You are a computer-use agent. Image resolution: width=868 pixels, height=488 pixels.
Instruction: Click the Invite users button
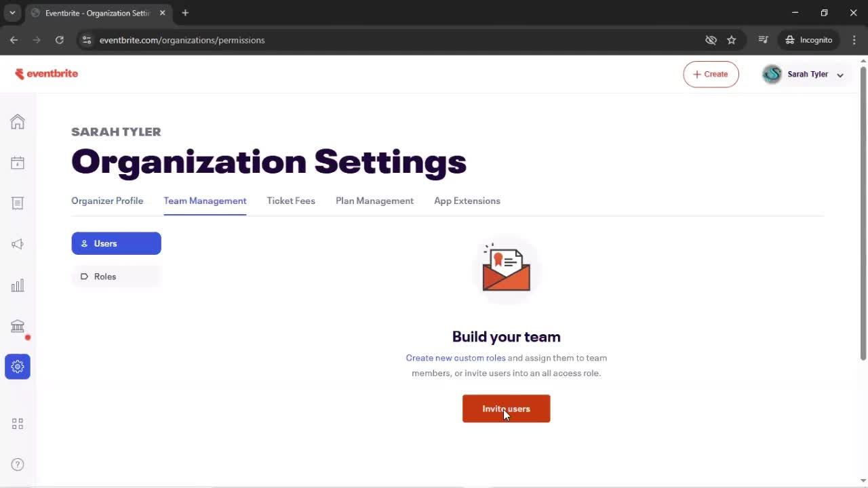[506, 409]
